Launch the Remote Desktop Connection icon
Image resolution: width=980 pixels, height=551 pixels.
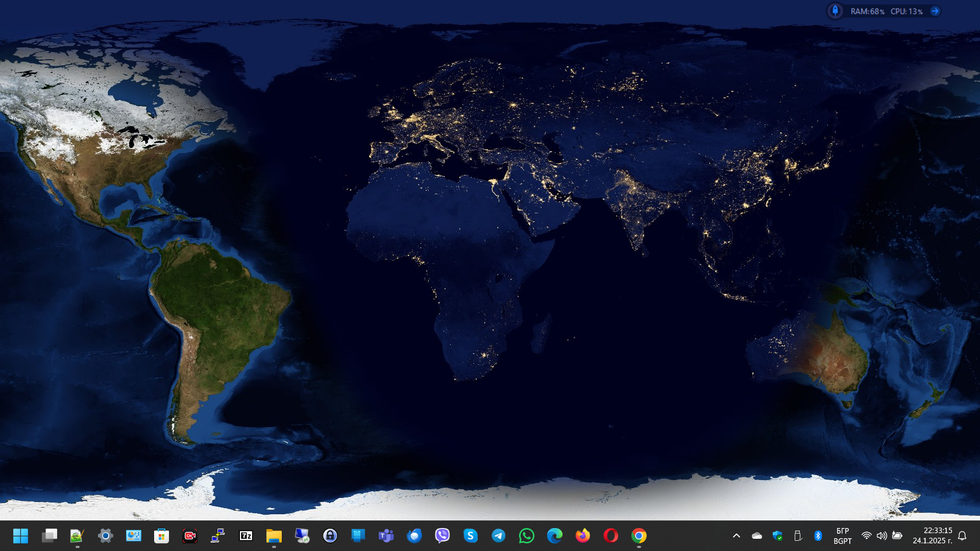302,536
